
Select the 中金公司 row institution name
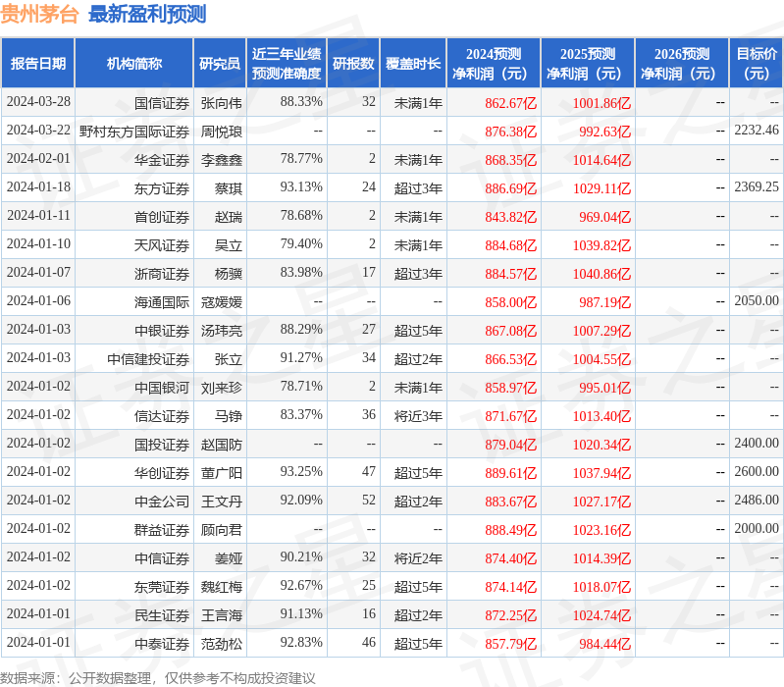click(x=162, y=502)
